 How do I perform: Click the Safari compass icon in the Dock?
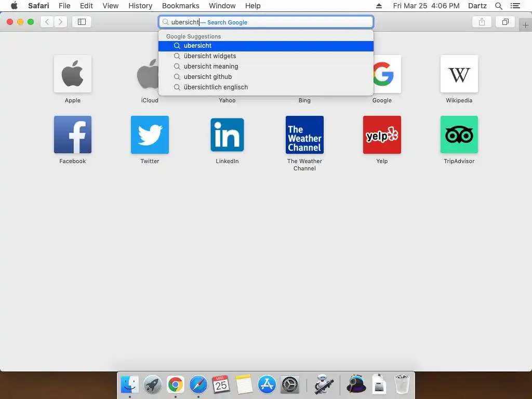tap(198, 384)
